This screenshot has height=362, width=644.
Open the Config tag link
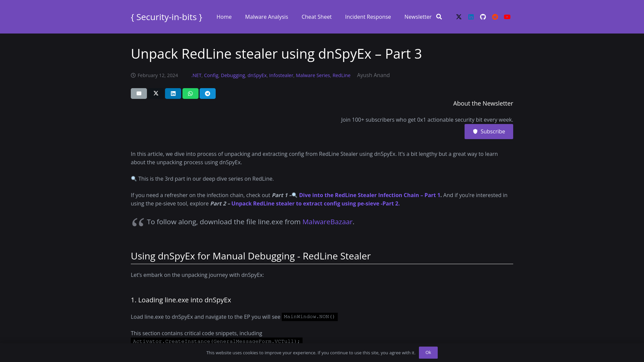tap(211, 75)
